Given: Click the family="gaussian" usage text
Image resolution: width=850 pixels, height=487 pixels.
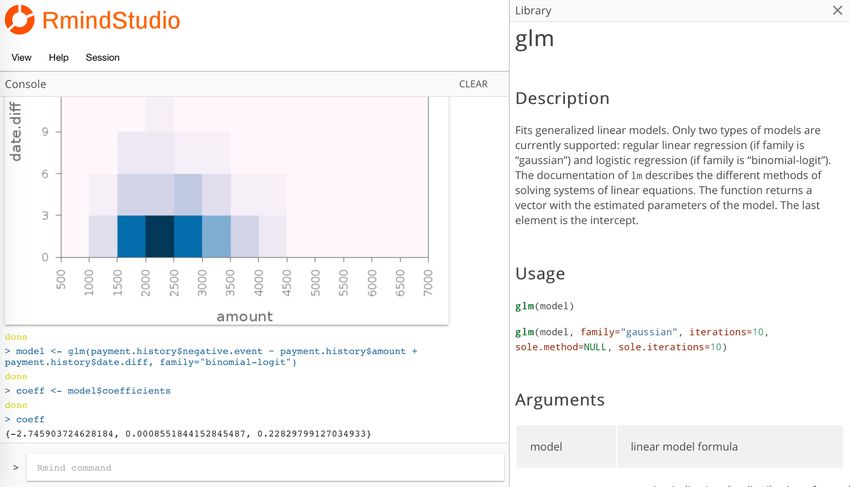Looking at the screenshot, I should (629, 332).
